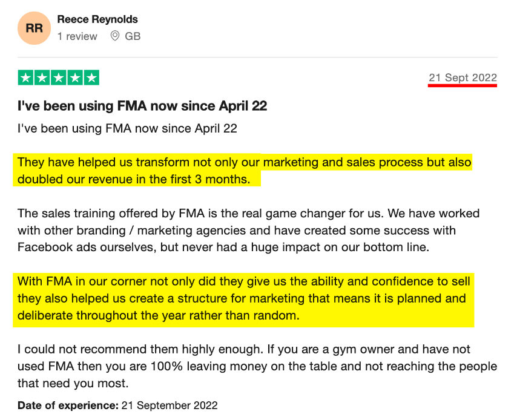
Task: Click the '1 review' count text
Action: pyautogui.click(x=77, y=36)
